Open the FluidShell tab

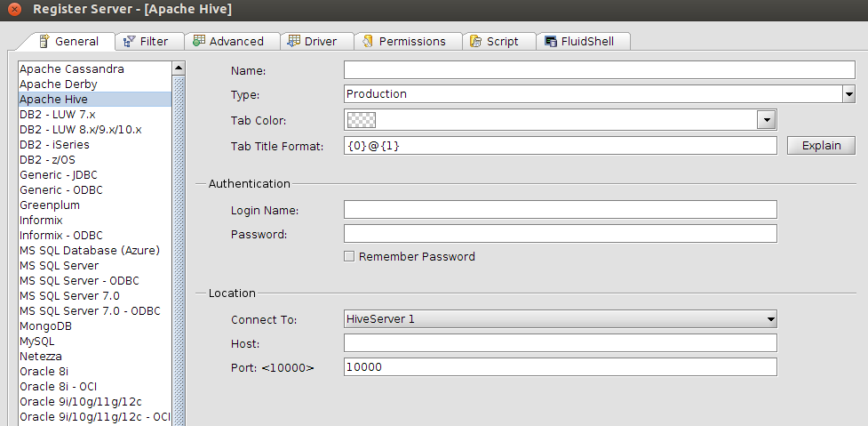click(x=583, y=42)
